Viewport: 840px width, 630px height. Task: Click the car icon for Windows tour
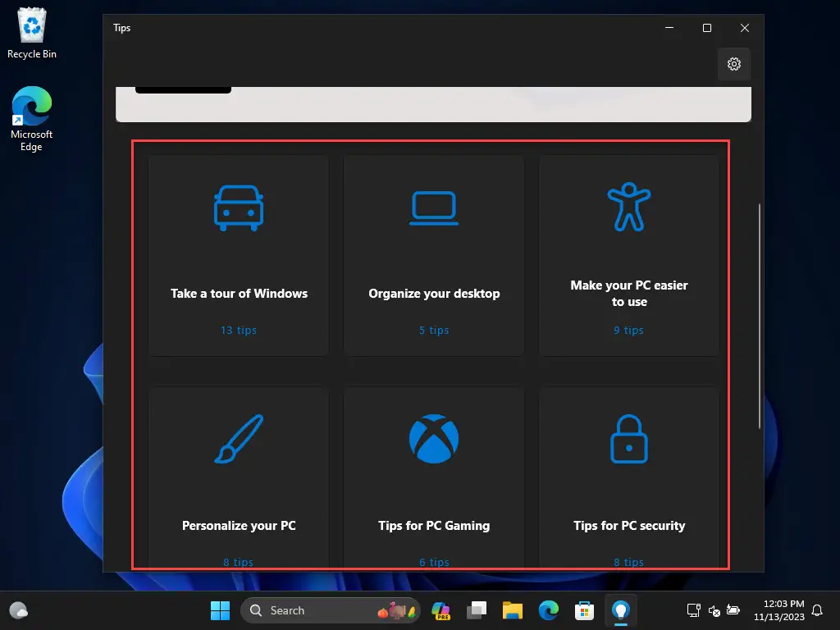pyautogui.click(x=239, y=208)
